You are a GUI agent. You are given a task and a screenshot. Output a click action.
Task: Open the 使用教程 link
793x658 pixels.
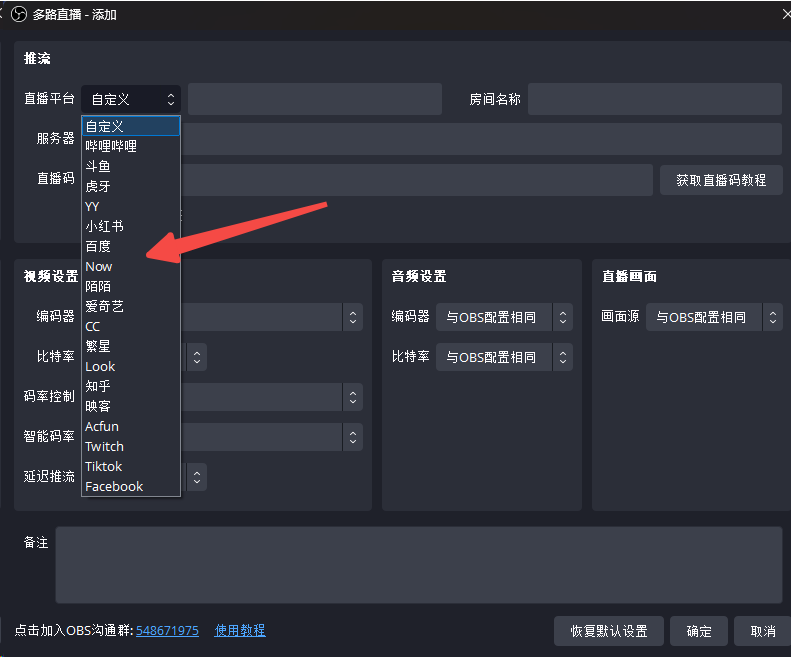(x=240, y=631)
